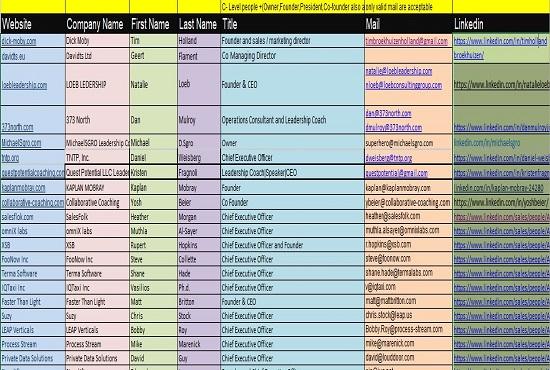Click the dweisberg@tntp.org email link

tap(388, 158)
